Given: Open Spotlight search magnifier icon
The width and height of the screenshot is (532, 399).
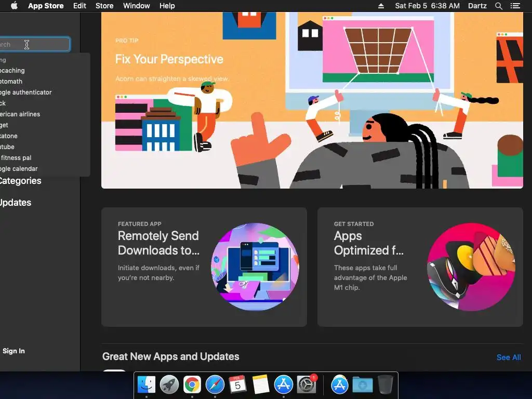Looking at the screenshot, I should click(499, 6).
